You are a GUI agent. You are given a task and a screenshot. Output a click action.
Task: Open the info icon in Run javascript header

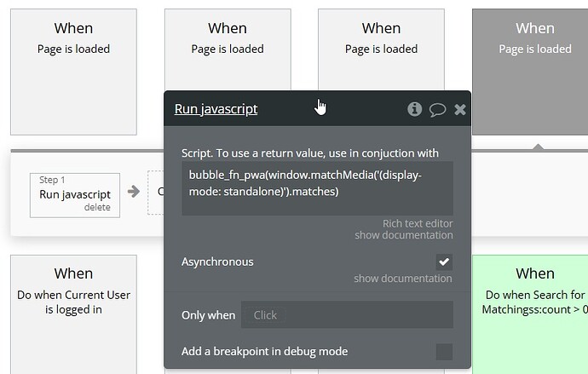pos(414,109)
